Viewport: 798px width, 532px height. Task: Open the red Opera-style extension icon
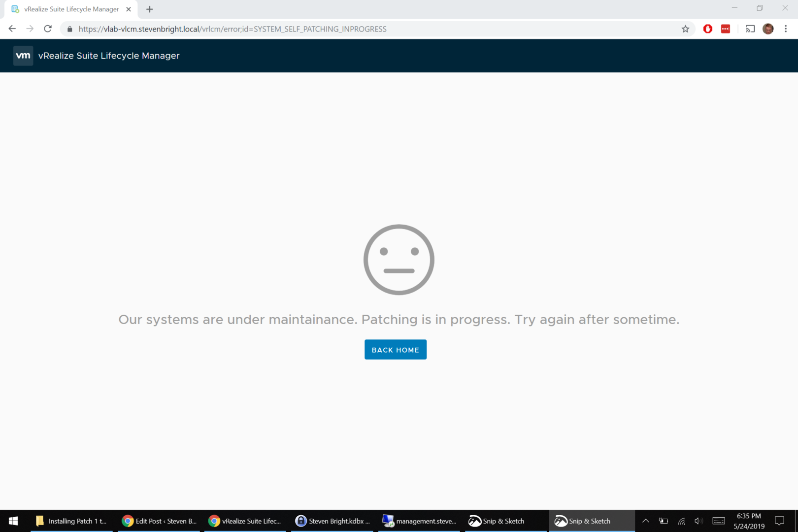pos(708,29)
